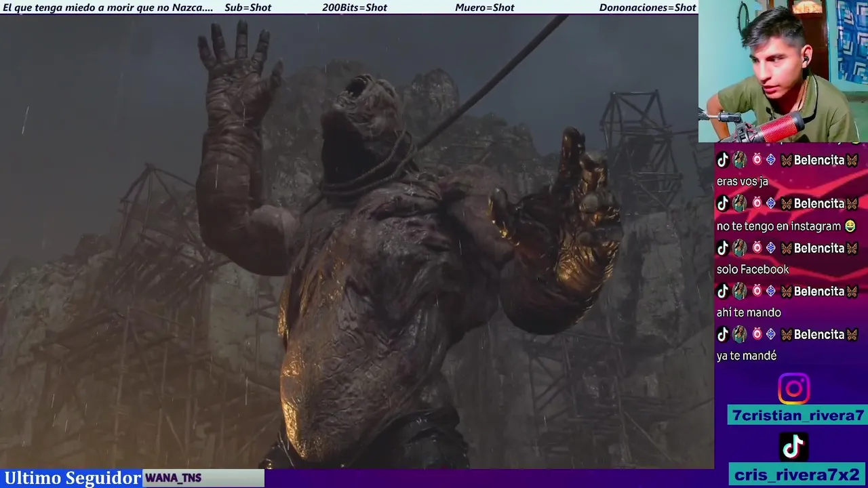868x488 pixels.
Task: Open the avatar above 'ya te mandé'
Action: [x=739, y=334]
